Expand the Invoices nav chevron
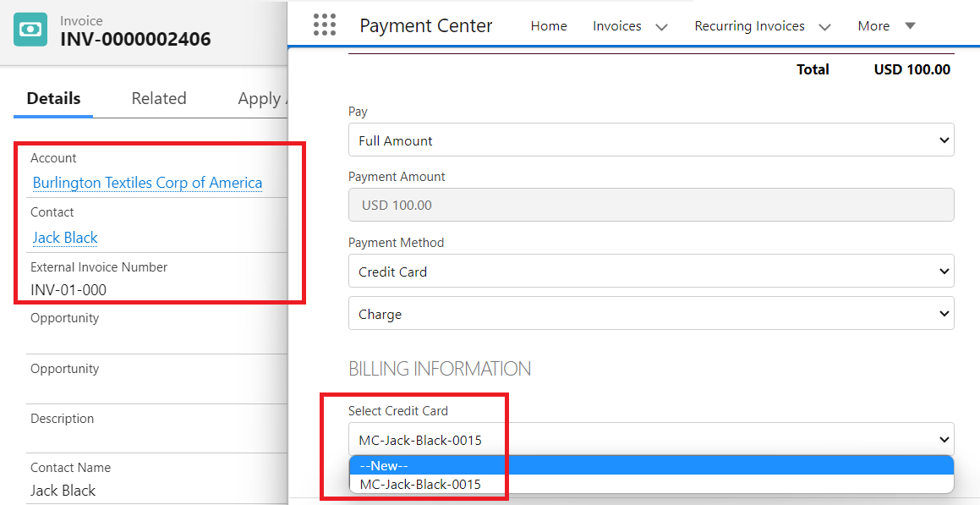The image size is (980, 505). click(x=662, y=27)
